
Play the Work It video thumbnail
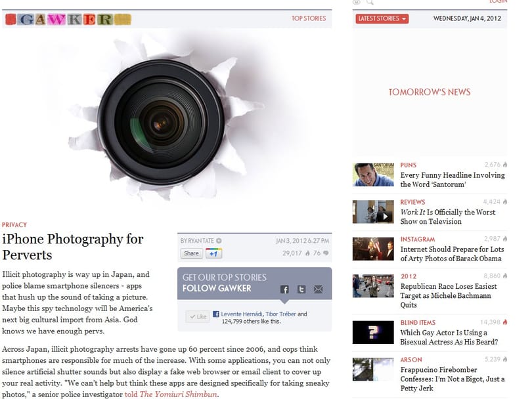[373, 212]
